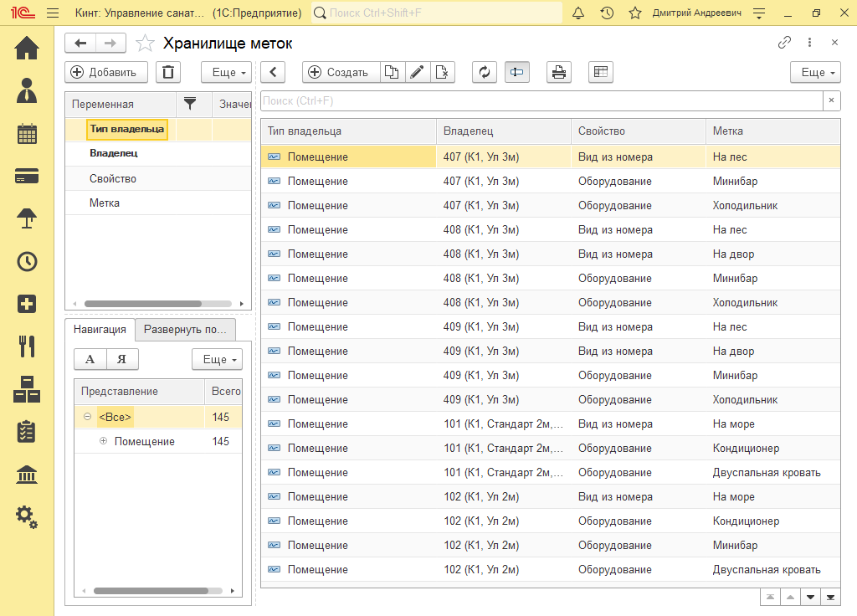Toggle the filter funnel column header
Screen dimensions: 857x616
tap(190, 104)
